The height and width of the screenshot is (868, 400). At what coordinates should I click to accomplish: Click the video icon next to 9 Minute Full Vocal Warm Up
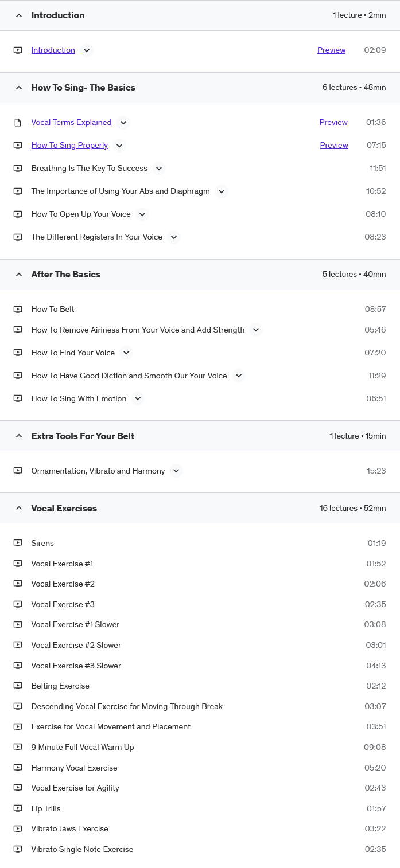click(18, 747)
